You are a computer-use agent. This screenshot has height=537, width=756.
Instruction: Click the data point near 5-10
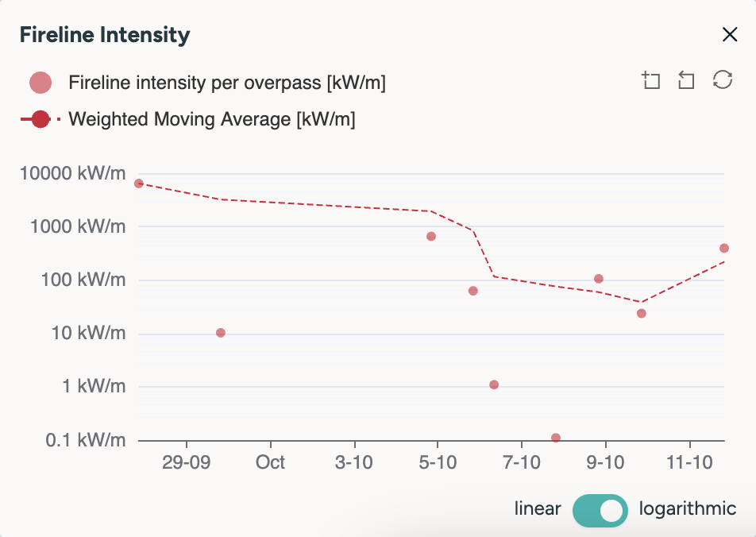[431, 236]
